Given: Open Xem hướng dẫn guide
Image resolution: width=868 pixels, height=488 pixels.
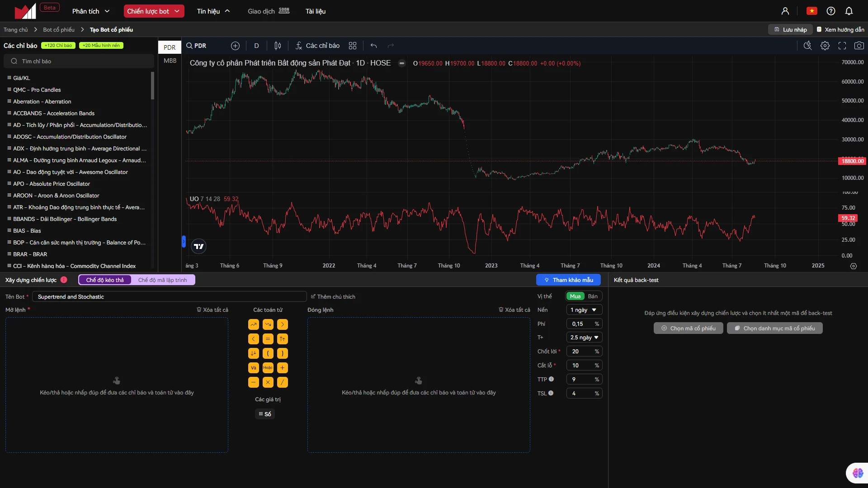Looking at the screenshot, I should click(840, 30).
